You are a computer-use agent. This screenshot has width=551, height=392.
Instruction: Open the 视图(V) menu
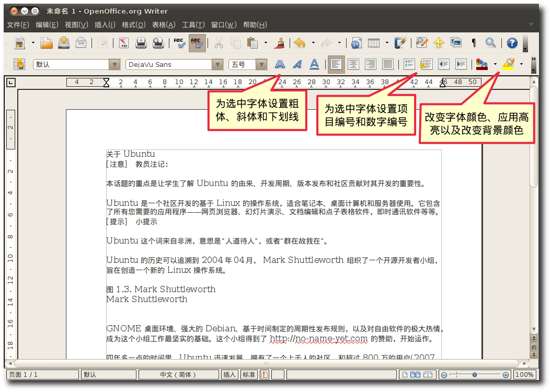click(77, 25)
